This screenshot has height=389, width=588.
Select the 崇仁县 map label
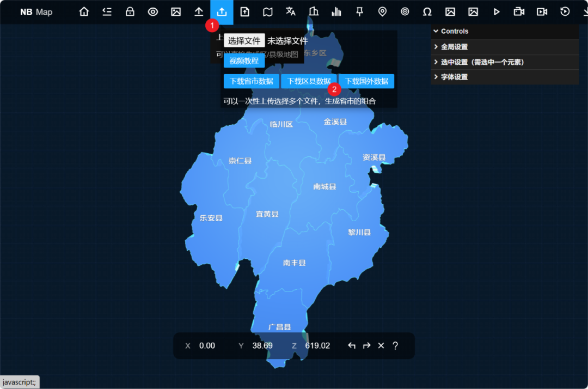240,161
